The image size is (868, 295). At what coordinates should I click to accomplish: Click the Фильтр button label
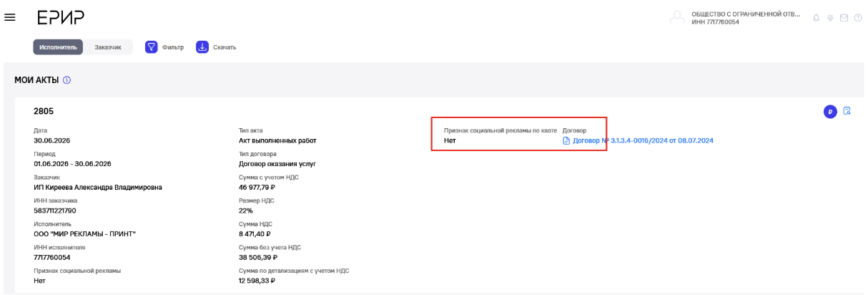tap(173, 47)
